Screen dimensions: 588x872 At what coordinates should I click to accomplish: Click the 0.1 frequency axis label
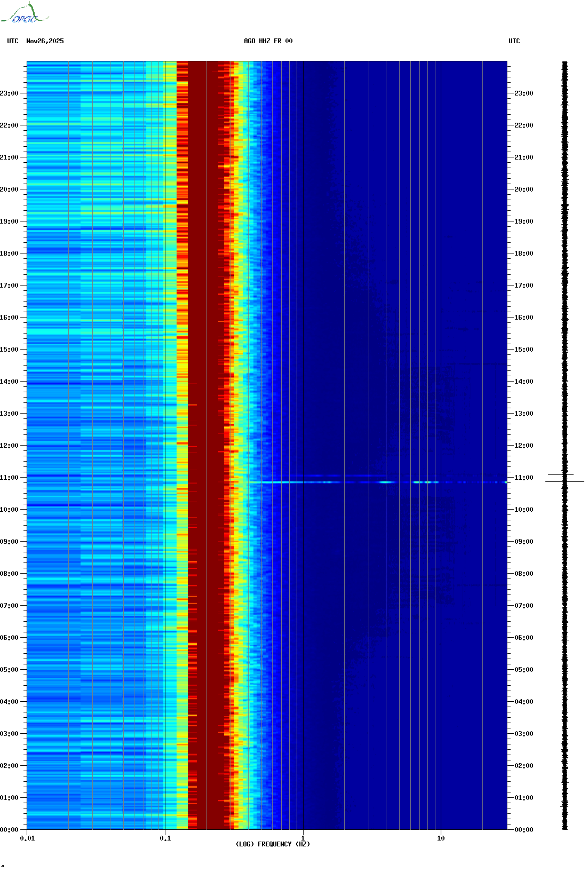165,838
